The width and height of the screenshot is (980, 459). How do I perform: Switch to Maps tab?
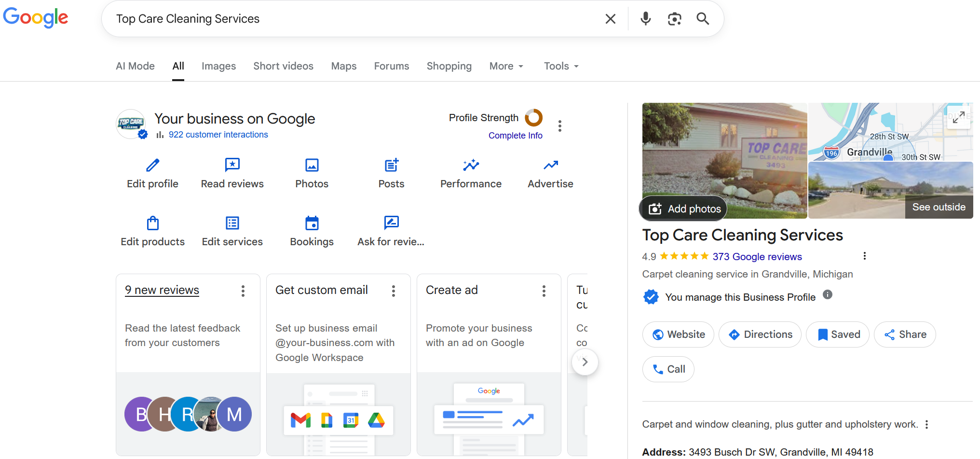pos(343,66)
